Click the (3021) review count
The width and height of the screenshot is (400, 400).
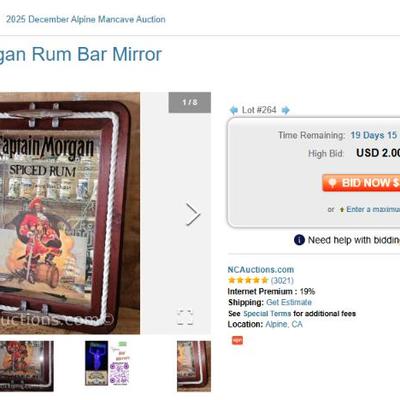click(282, 280)
